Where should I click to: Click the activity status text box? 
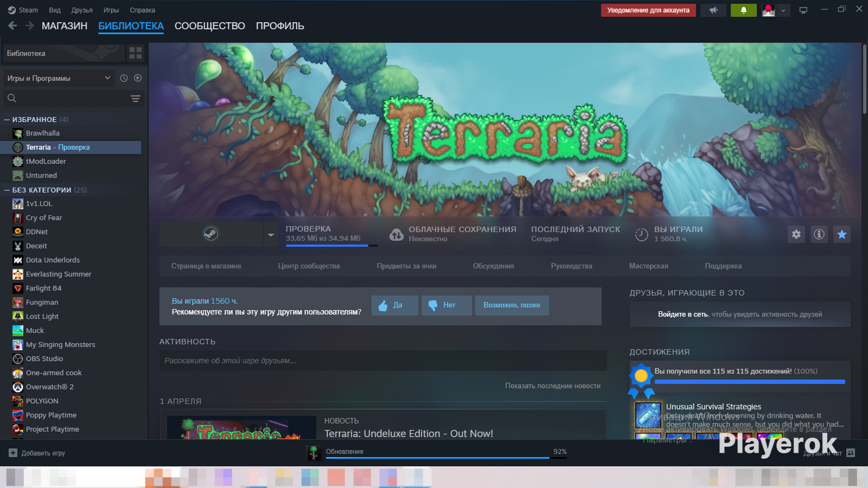[x=383, y=361]
